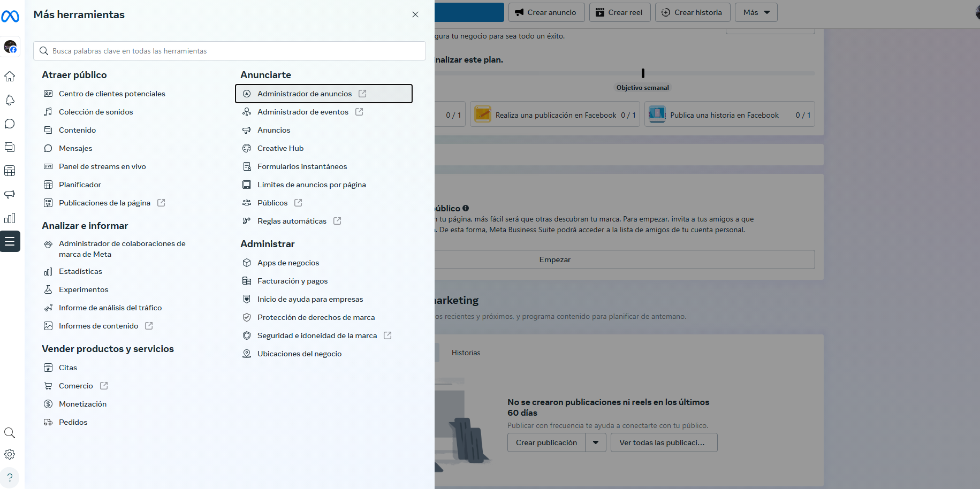This screenshot has width=980, height=489.
Task: Select Publica una historia en Facebook task
Action: pyautogui.click(x=730, y=114)
